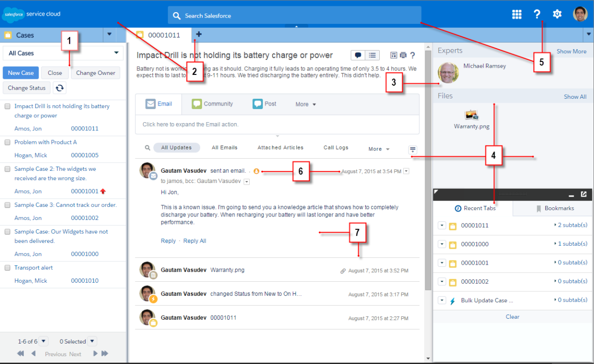Refresh the case list with refresh icon
This screenshot has width=594, height=364.
(59, 88)
